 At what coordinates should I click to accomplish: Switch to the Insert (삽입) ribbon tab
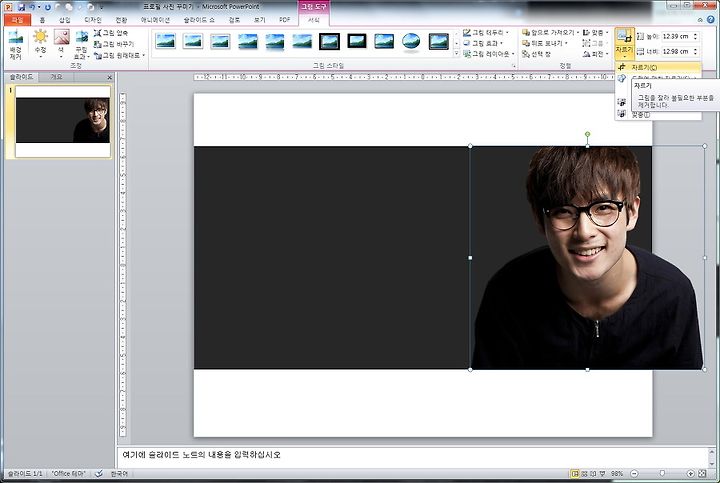point(65,20)
